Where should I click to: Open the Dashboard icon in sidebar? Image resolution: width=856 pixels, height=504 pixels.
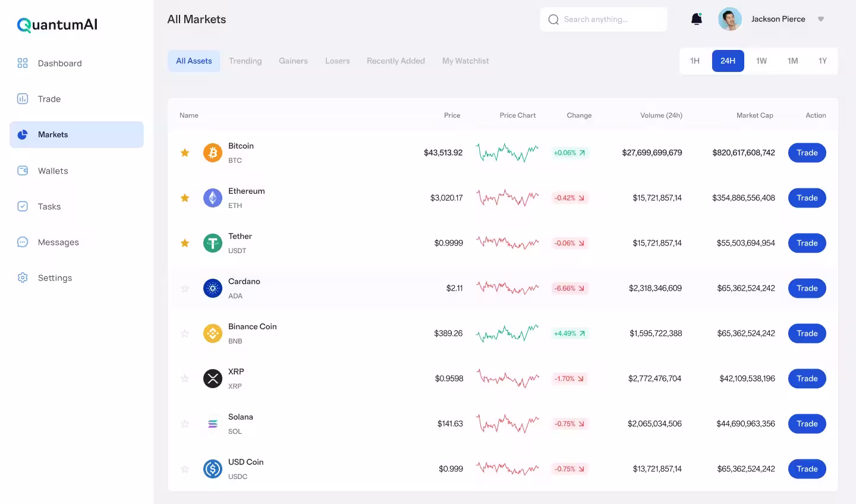click(x=23, y=63)
